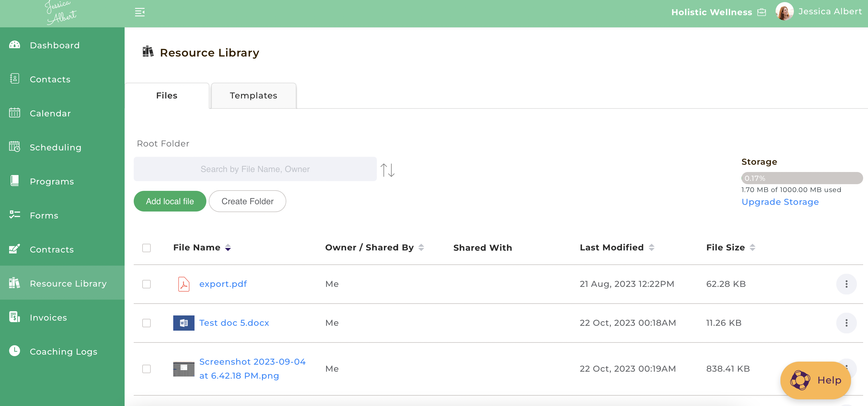The width and height of the screenshot is (868, 406).
Task: Open Invoices from the sidebar
Action: point(62,317)
